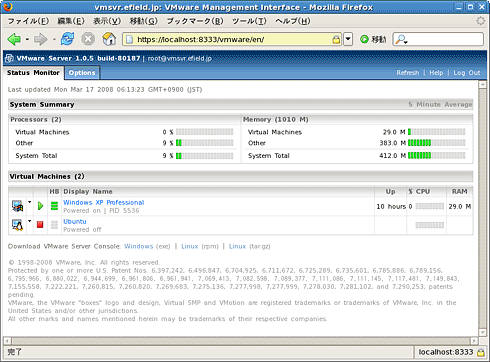Open the ブックマーク(B) menu
The width and height of the screenshot is (490, 362).
195,21
